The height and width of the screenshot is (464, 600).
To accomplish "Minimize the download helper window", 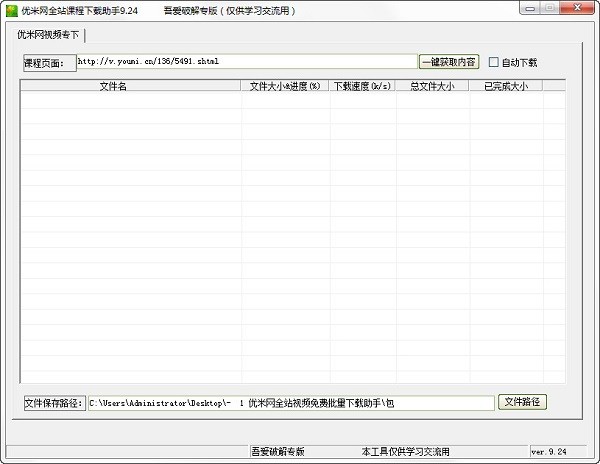I will click(530, 8).
